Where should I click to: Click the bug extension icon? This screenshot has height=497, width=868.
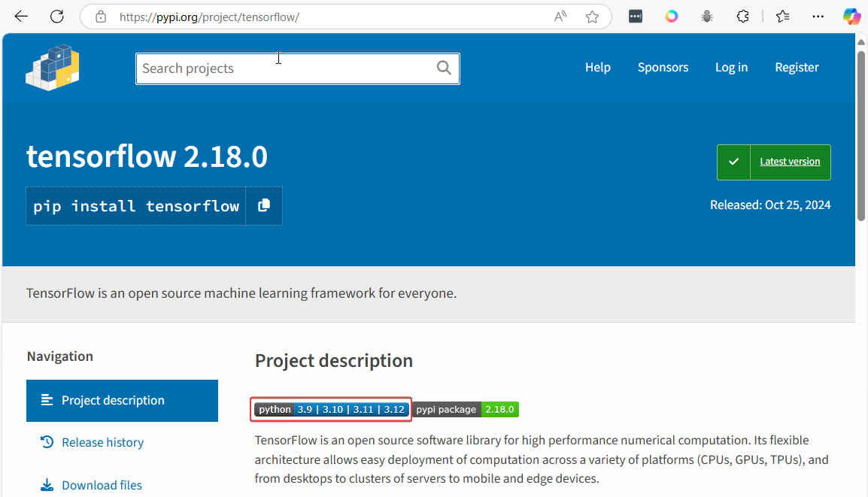(x=707, y=17)
